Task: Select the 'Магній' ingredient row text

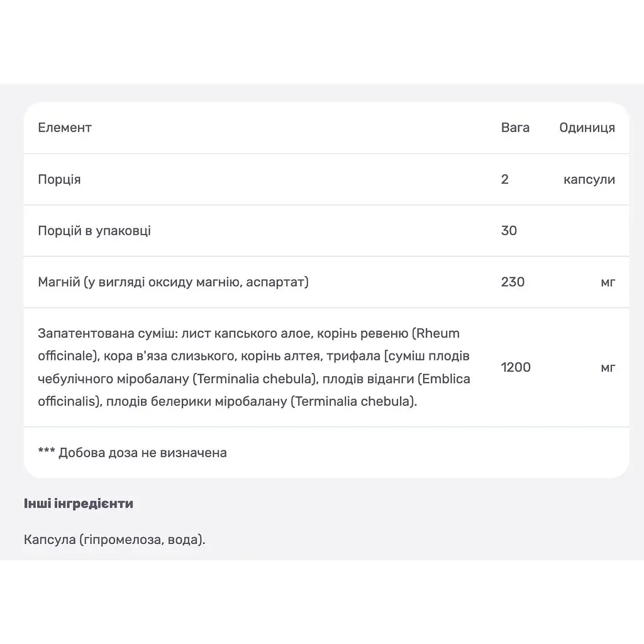Action: [x=173, y=282]
